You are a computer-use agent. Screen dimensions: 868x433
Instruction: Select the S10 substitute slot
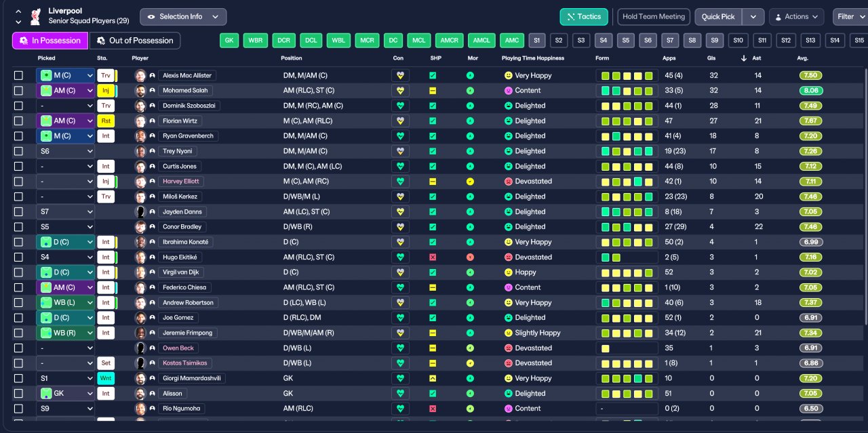[x=738, y=41]
